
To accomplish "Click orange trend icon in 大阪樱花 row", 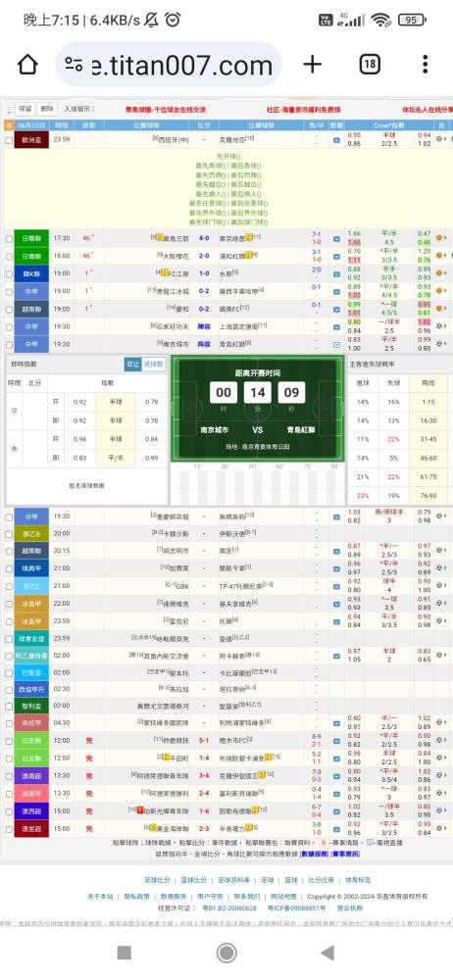I will pyautogui.click(x=440, y=256).
